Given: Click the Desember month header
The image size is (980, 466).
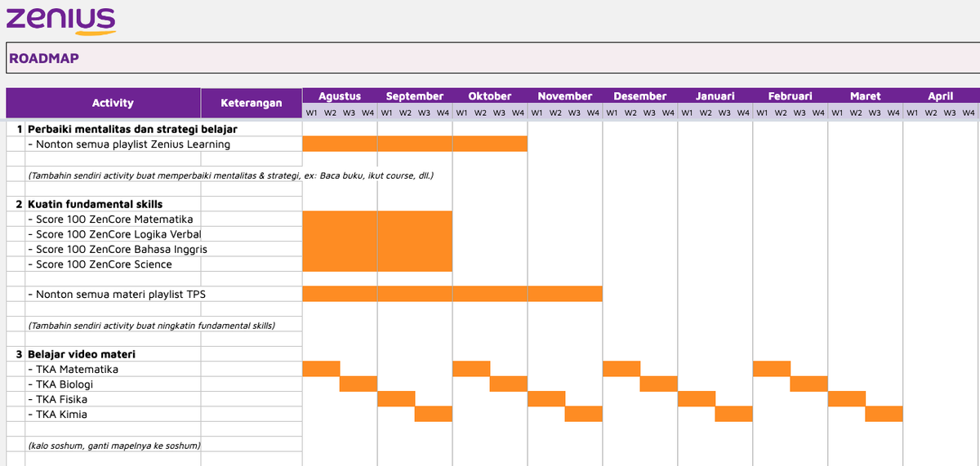Looking at the screenshot, I should [640, 96].
